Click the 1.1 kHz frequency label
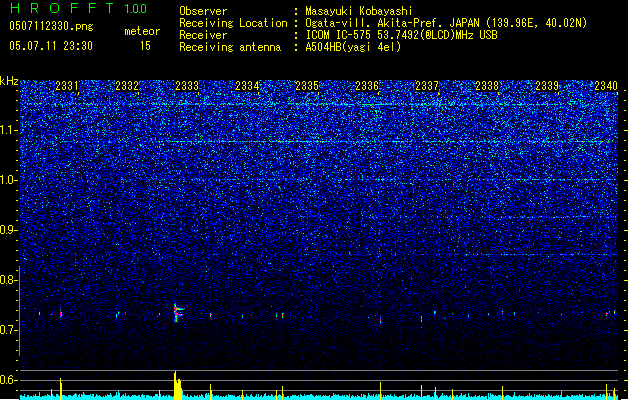Viewport: 629px width, 400px height. pyautogui.click(x=9, y=130)
